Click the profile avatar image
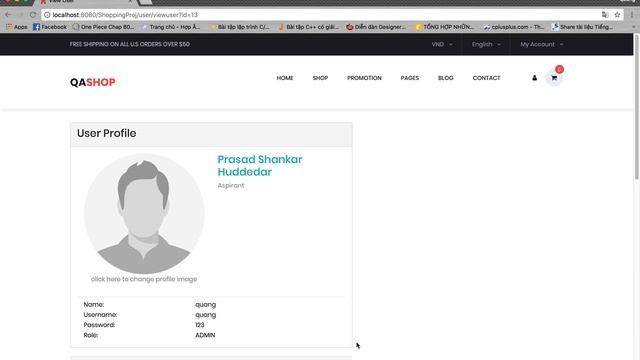The height and width of the screenshot is (360, 640). [x=144, y=213]
